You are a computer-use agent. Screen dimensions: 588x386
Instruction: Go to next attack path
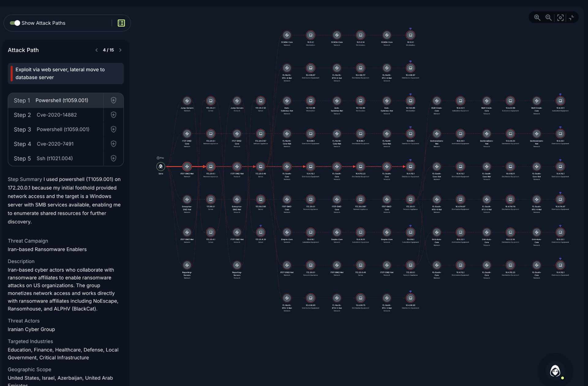[120, 50]
